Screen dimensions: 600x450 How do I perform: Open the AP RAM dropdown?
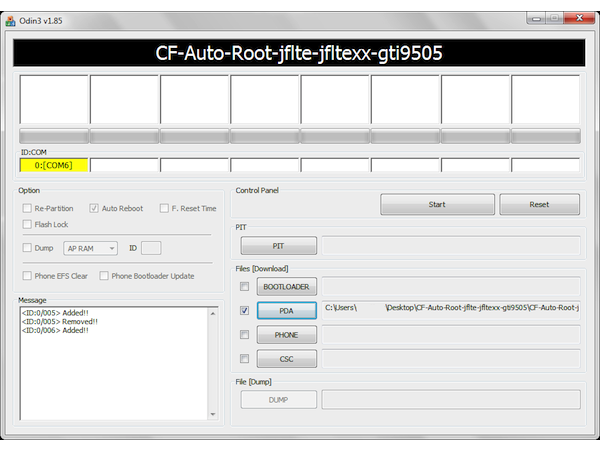[x=91, y=248]
